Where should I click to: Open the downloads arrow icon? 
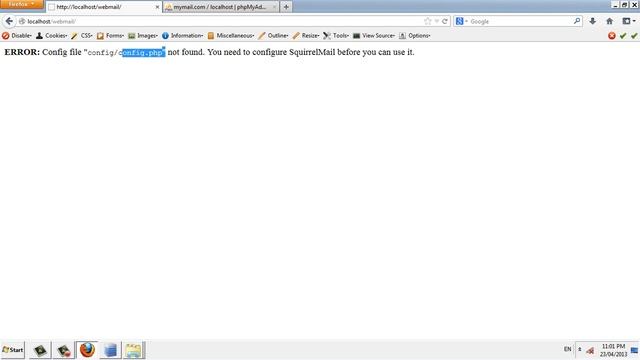(593, 21)
